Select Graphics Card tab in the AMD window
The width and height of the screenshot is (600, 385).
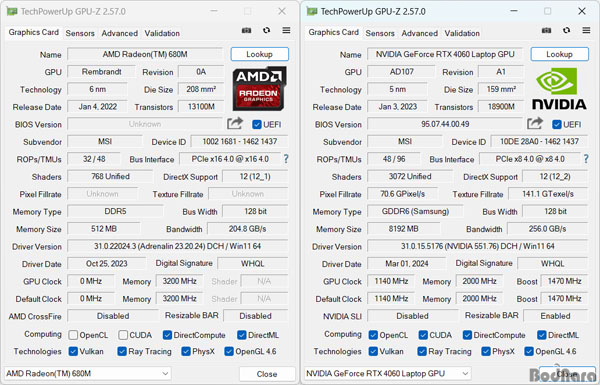click(x=34, y=33)
